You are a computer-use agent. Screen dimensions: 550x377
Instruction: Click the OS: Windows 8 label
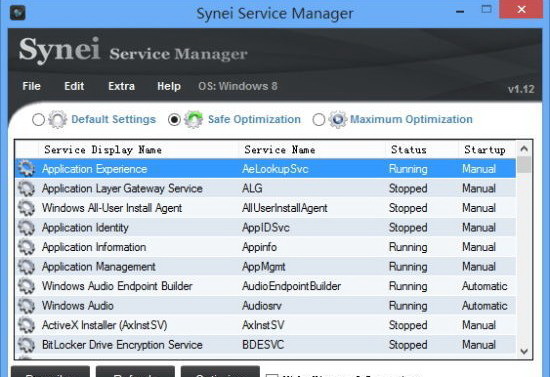[238, 86]
